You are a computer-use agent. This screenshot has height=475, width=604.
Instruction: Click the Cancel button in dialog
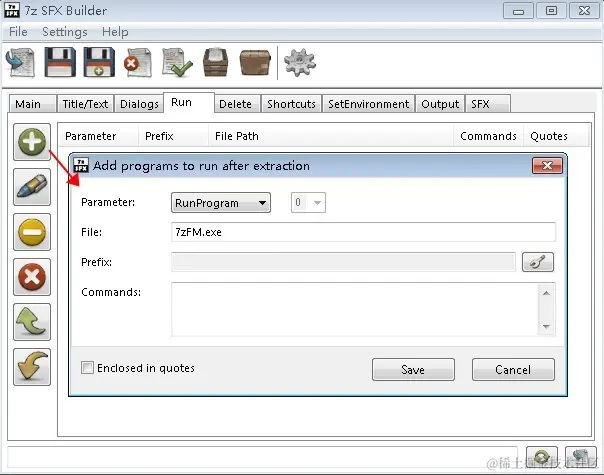click(x=513, y=369)
